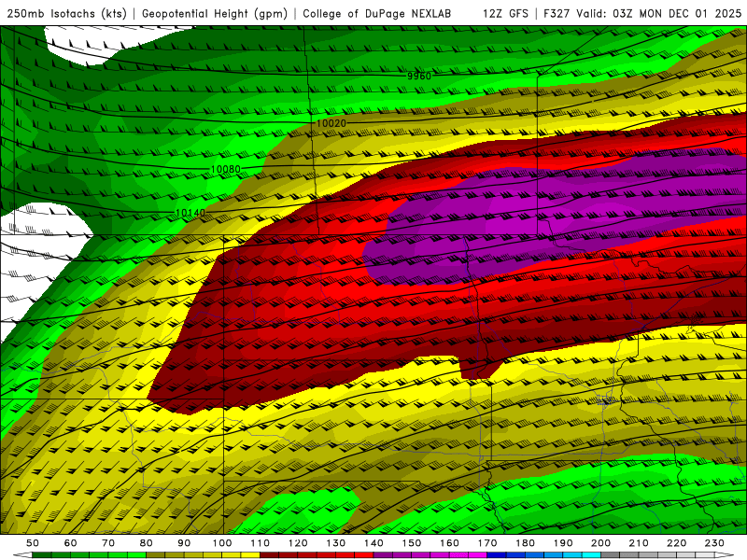Click the 130 value on the color scale
This screenshot has width=747, height=560.
[x=336, y=543]
